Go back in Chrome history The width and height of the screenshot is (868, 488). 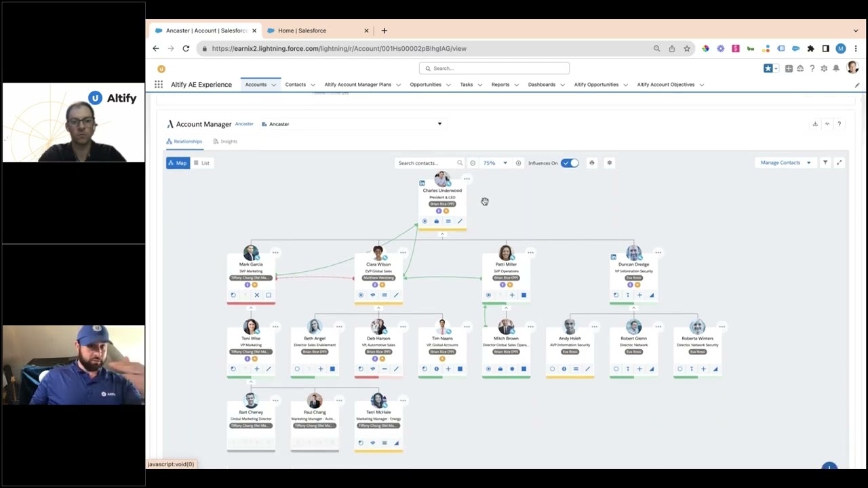tap(156, 49)
